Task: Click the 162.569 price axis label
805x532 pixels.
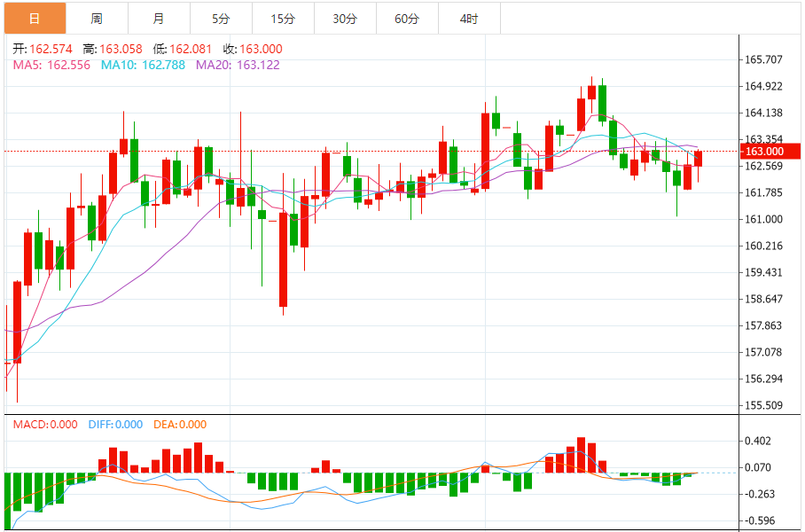Action: 763,166
